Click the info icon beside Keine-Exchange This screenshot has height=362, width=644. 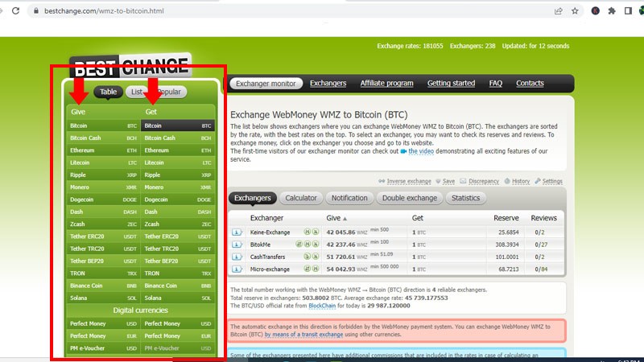[x=237, y=232]
